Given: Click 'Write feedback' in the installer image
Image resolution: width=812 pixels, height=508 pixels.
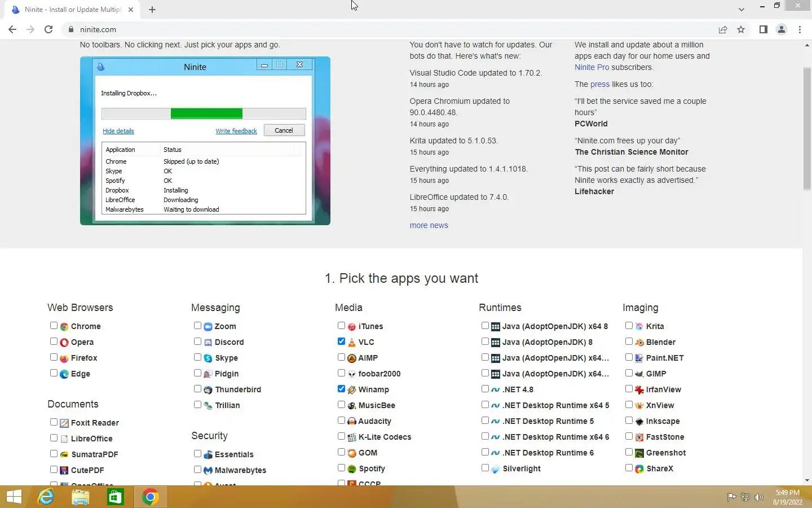Looking at the screenshot, I should pos(236,131).
